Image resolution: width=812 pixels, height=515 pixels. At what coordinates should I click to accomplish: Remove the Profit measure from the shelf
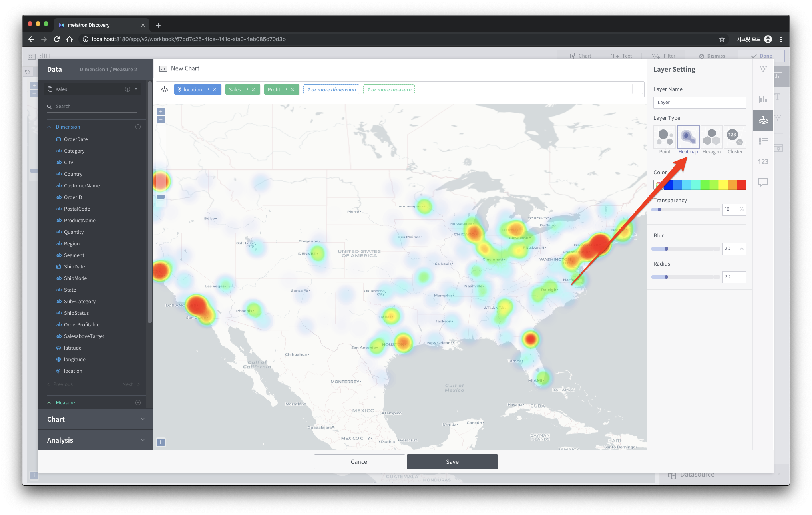point(293,89)
